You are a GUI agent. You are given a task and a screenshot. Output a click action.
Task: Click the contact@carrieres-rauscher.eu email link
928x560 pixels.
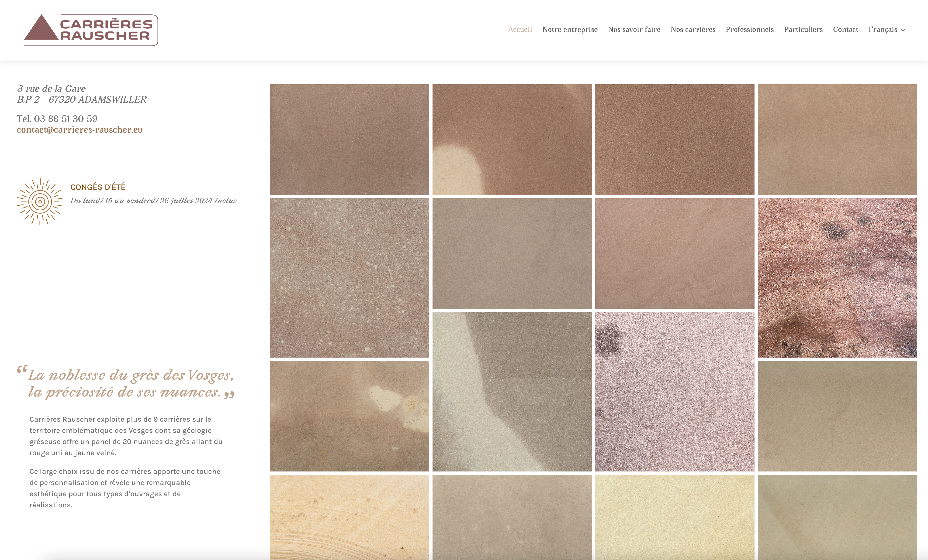point(80,130)
